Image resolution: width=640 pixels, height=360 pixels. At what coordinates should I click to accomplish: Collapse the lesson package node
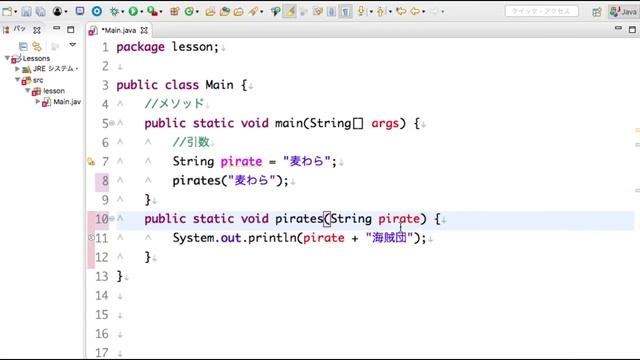(x=28, y=90)
